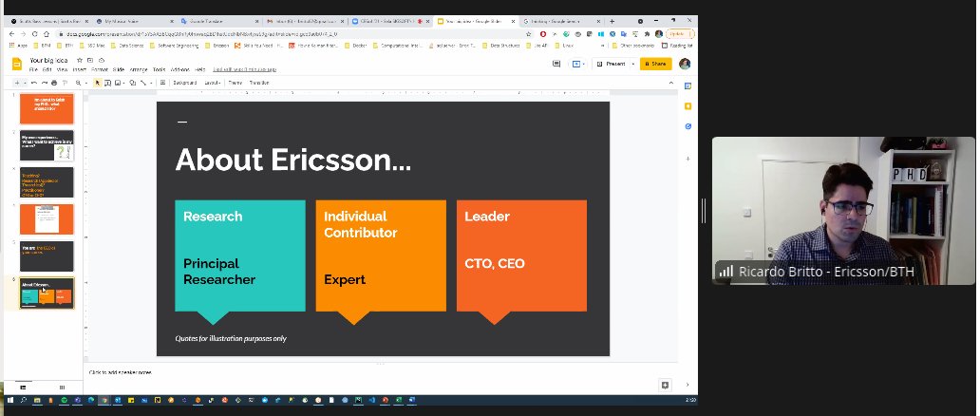Open the Insert menu
980x416 pixels.
tap(80, 69)
